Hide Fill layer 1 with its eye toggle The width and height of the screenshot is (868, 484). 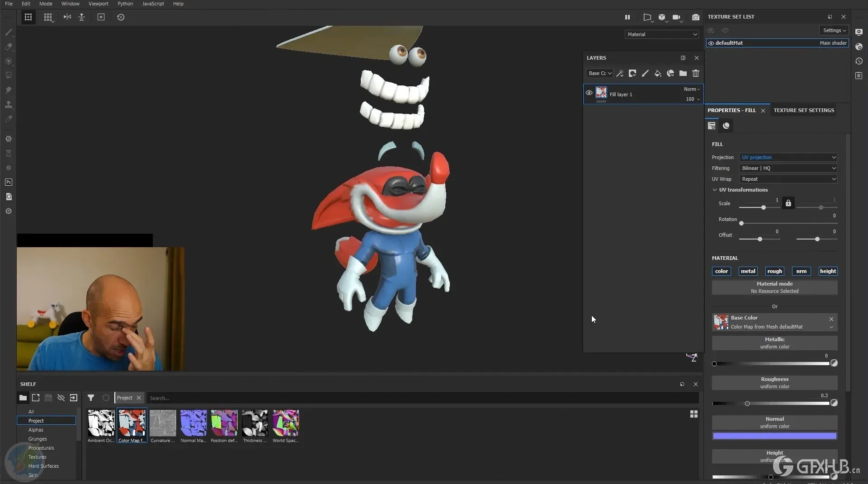(589, 93)
